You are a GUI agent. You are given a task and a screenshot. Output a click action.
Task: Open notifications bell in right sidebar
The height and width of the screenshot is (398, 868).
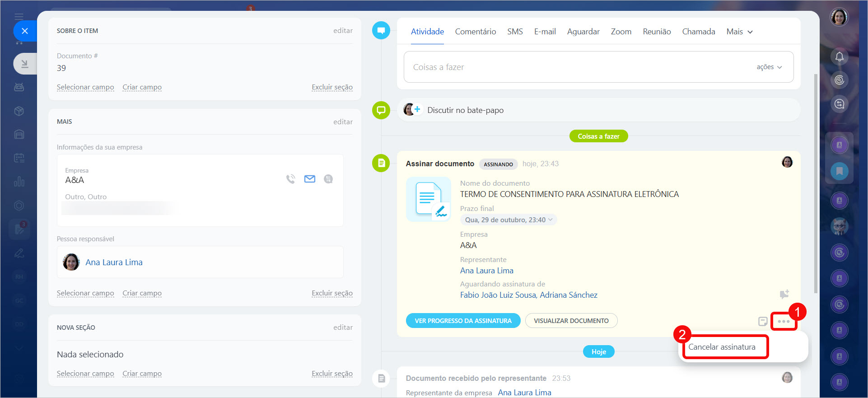tap(840, 56)
